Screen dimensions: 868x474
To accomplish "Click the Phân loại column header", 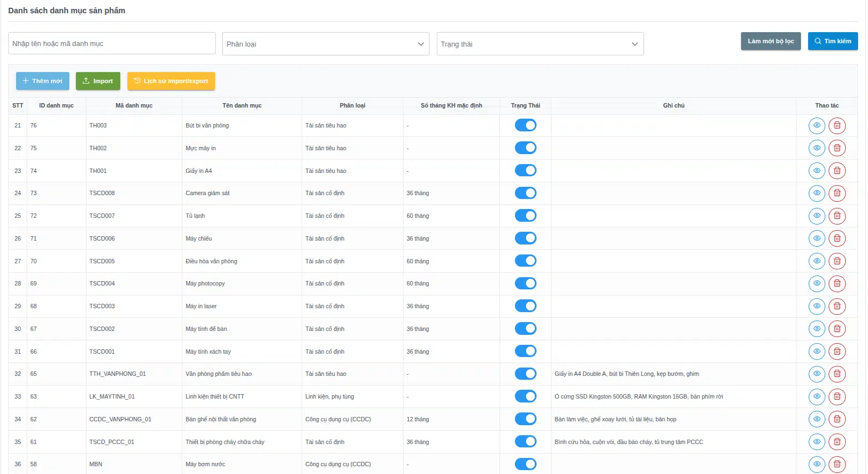I will tap(353, 105).
